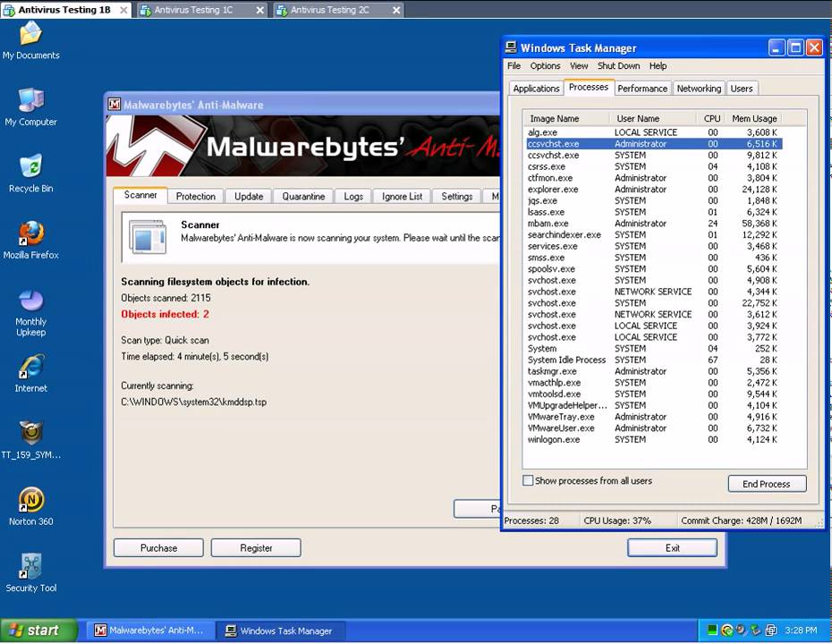Open the View menu in Task Manager
832x644 pixels.
[x=579, y=66]
